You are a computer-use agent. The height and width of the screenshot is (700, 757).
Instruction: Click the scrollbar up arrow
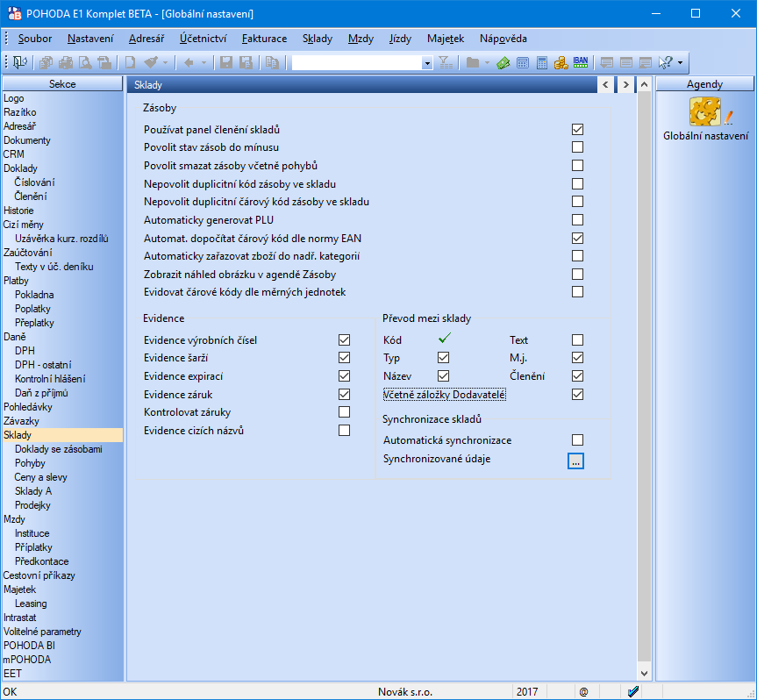coord(644,84)
